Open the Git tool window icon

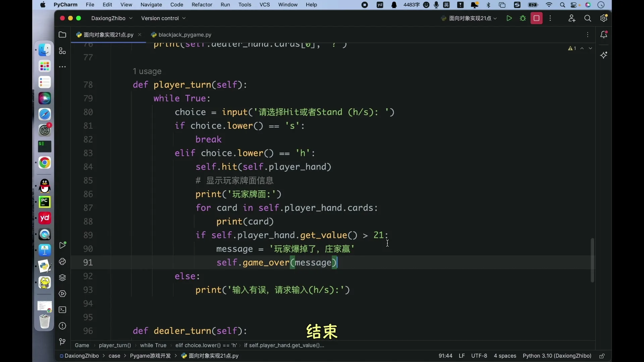62,342
